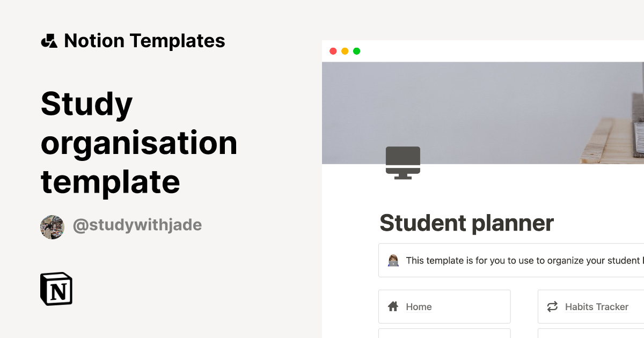This screenshot has width=644, height=338.
Task: Click the Notion Templates header text
Action: tap(145, 40)
